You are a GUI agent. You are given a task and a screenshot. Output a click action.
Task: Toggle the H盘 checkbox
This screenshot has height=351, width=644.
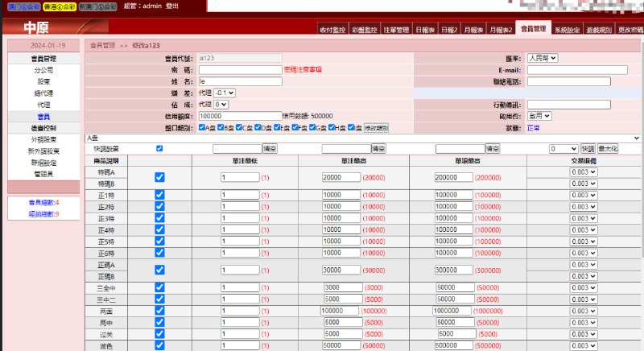330,128
